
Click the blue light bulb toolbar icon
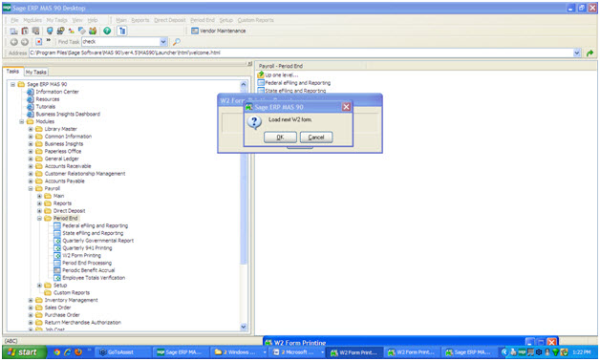50,31
